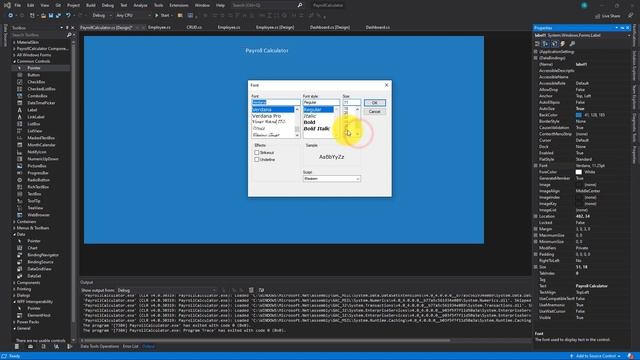Click the Live Share icon

(598, 16)
